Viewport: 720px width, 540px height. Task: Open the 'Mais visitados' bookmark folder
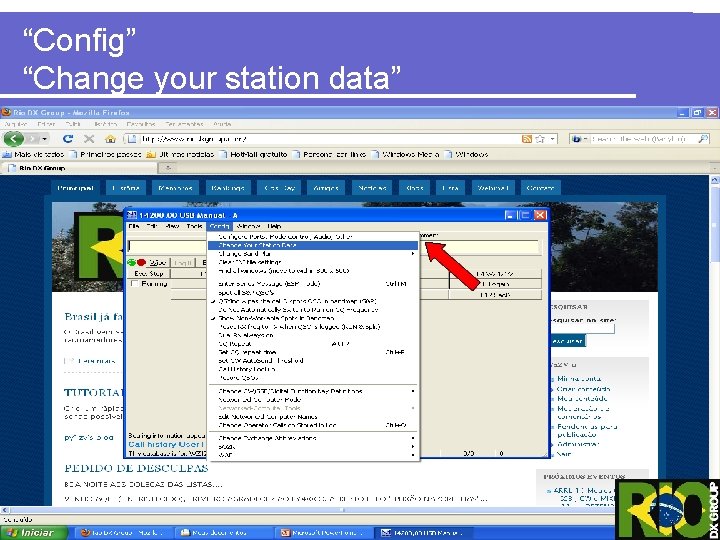click(x=34, y=154)
